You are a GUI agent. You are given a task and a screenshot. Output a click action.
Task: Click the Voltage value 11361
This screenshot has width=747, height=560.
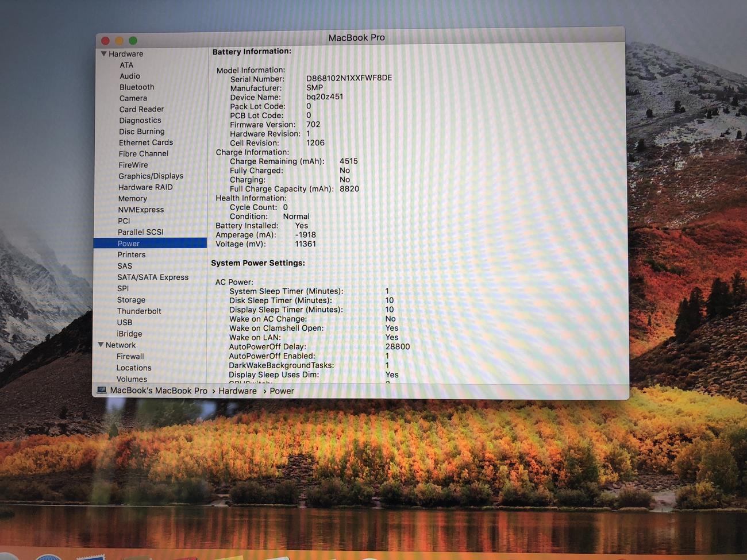pyautogui.click(x=306, y=244)
